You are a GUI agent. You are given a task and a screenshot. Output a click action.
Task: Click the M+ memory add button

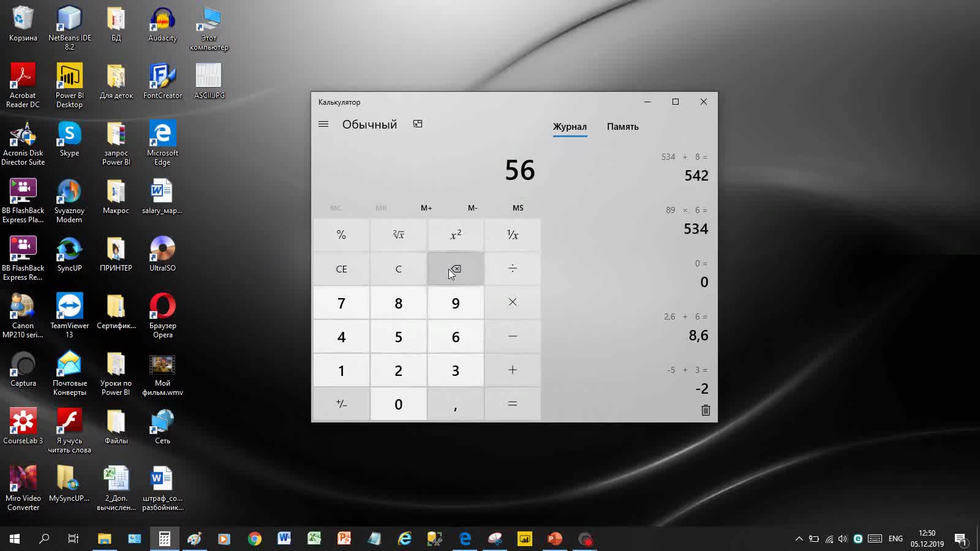pos(426,208)
